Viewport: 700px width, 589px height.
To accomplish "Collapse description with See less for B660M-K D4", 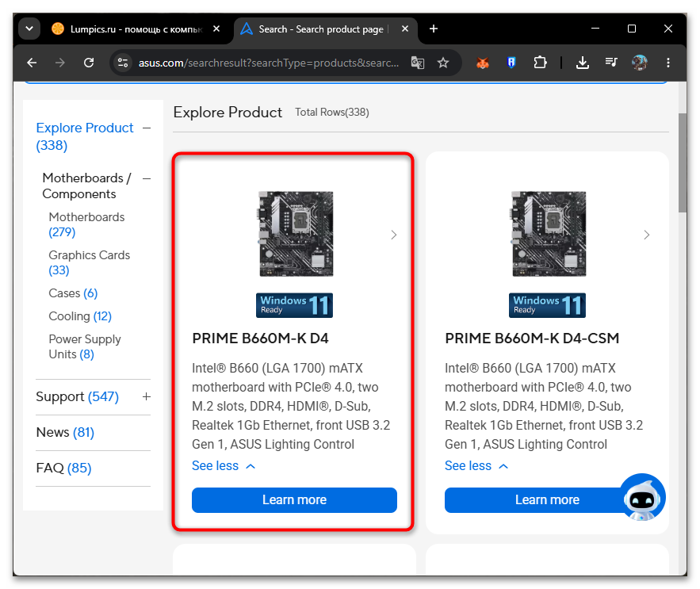I will (x=224, y=466).
